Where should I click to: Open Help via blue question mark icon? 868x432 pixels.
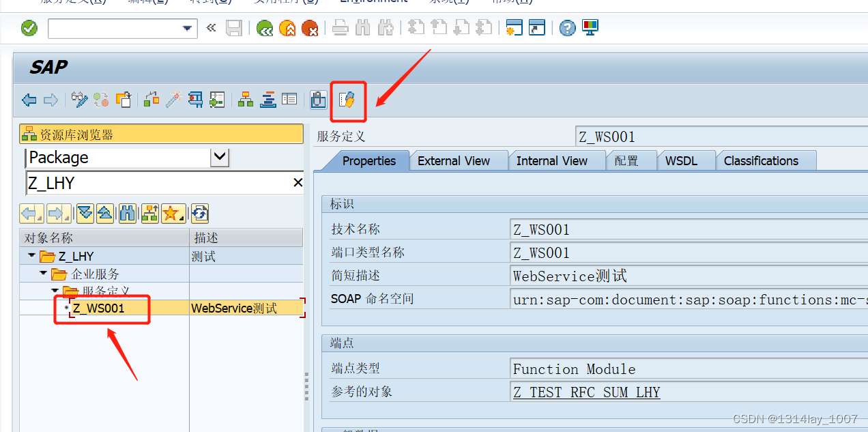567,28
